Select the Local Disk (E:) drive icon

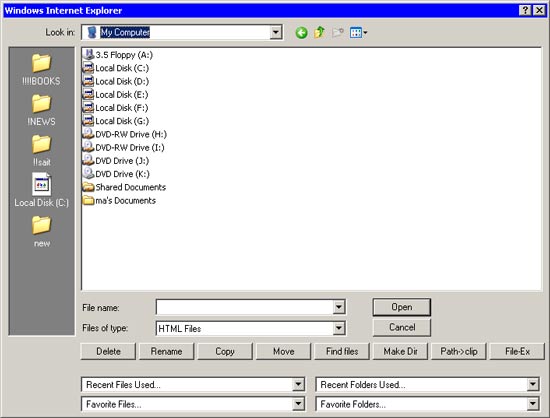pyautogui.click(x=88, y=95)
